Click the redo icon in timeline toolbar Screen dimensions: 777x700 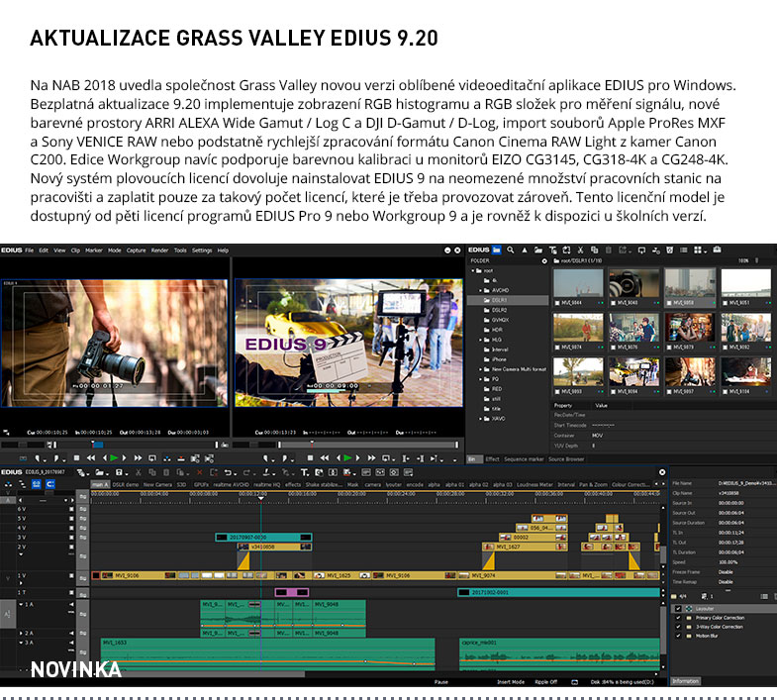[247, 472]
